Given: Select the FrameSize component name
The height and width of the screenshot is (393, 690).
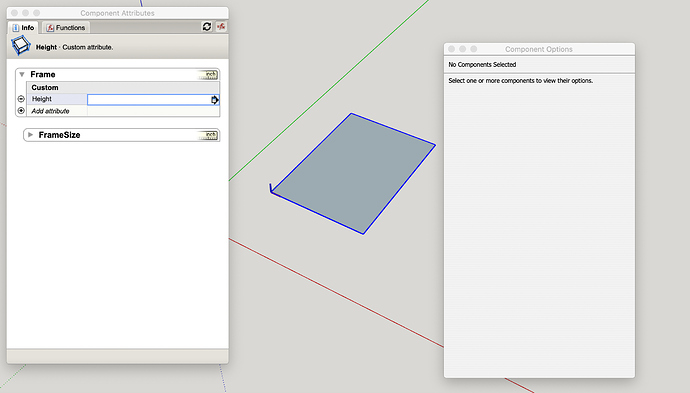Looking at the screenshot, I should pyautogui.click(x=59, y=135).
